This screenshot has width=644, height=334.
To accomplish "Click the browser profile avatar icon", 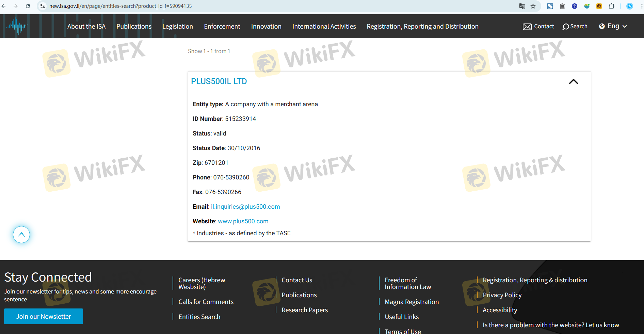I will point(630,6).
